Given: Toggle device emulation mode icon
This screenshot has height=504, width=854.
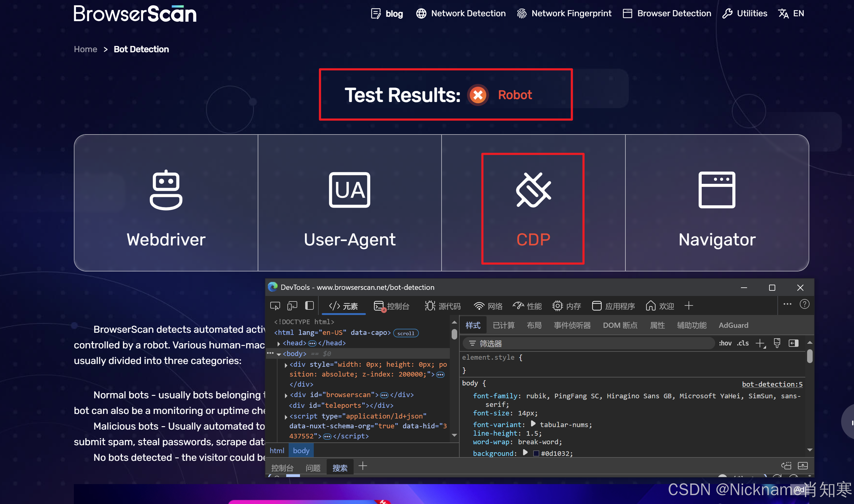Looking at the screenshot, I should pos(292,306).
